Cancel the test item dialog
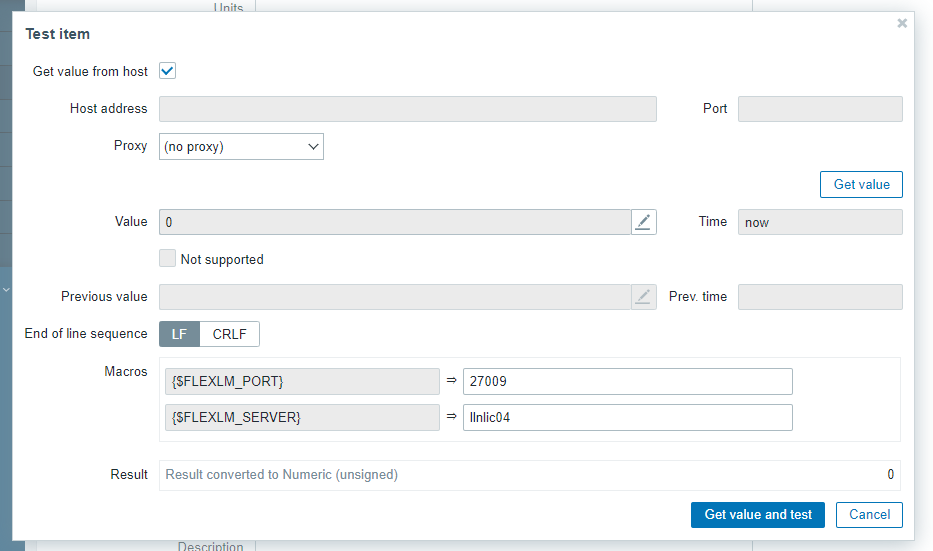This screenshot has height=551, width=933. tap(869, 514)
